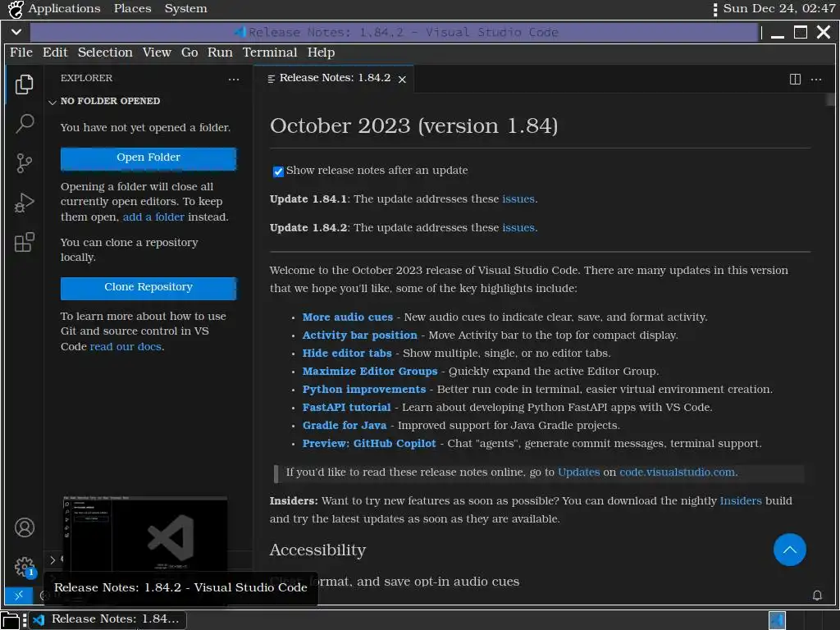Screen dimensions: 840x630
Task: Open issues link for Update 1.84.2
Action: [518, 228]
